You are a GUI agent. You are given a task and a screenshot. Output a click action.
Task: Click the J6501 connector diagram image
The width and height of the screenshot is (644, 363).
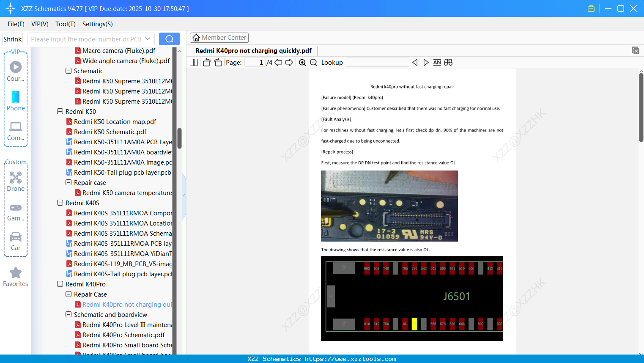click(412, 298)
